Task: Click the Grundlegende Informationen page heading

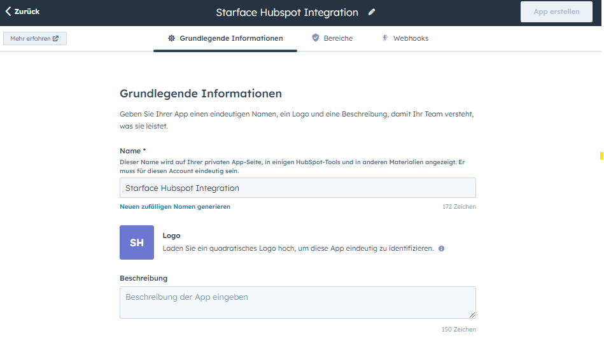Action: tap(200, 94)
